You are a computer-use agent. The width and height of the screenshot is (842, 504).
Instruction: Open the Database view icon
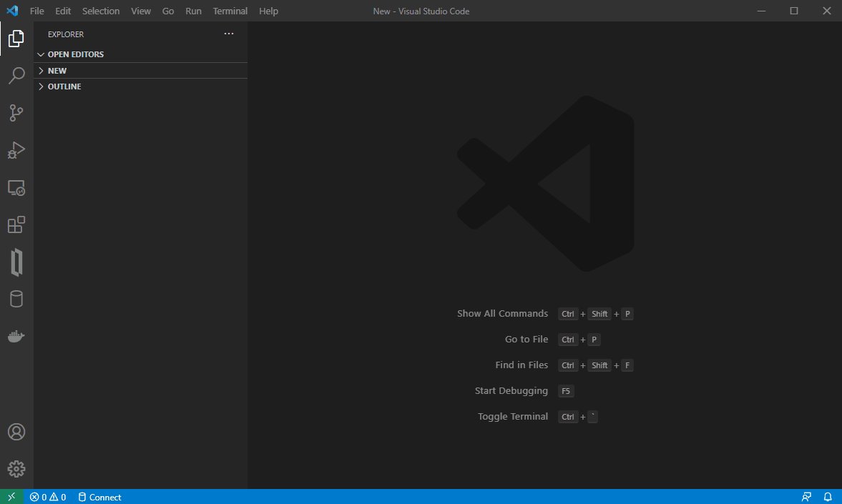tap(16, 299)
